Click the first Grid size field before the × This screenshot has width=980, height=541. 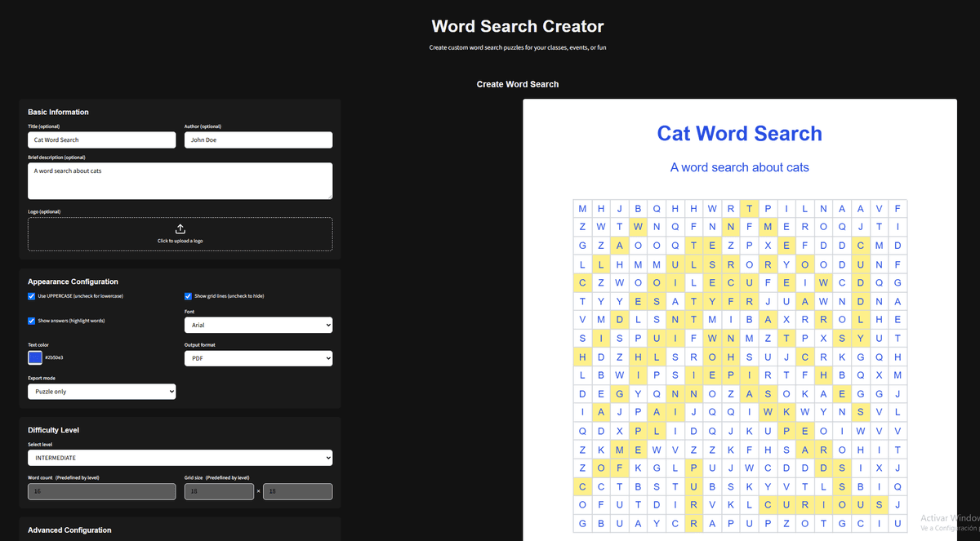[x=219, y=491]
